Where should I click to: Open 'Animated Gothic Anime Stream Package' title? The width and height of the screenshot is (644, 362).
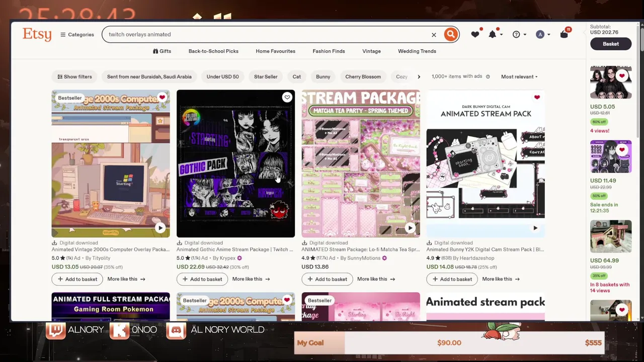[x=235, y=249]
